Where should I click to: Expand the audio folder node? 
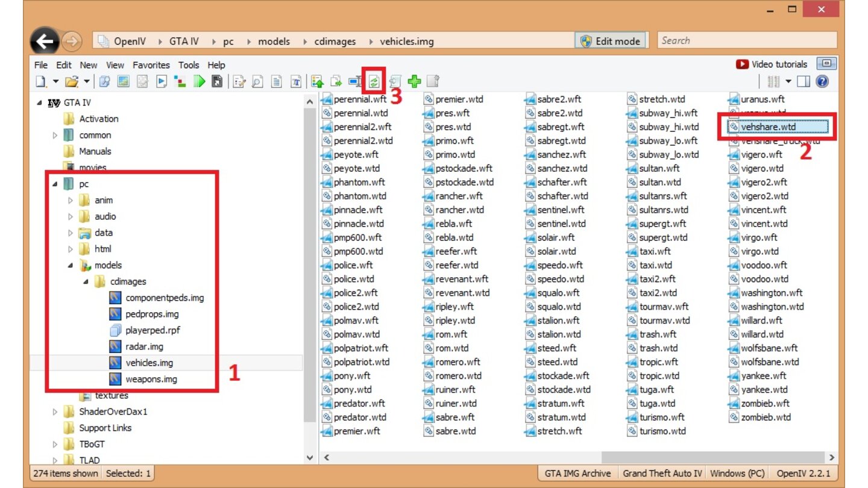(71, 217)
